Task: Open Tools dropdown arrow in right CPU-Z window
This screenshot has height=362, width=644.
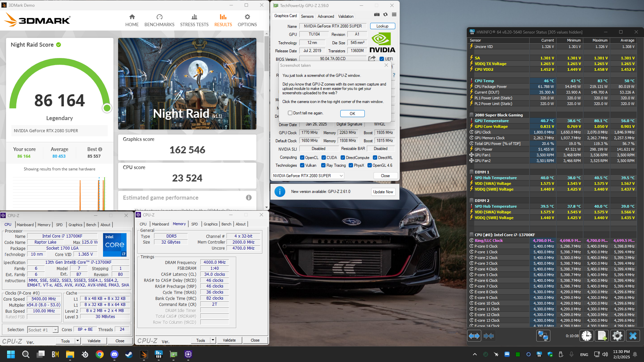Action: coord(213,340)
